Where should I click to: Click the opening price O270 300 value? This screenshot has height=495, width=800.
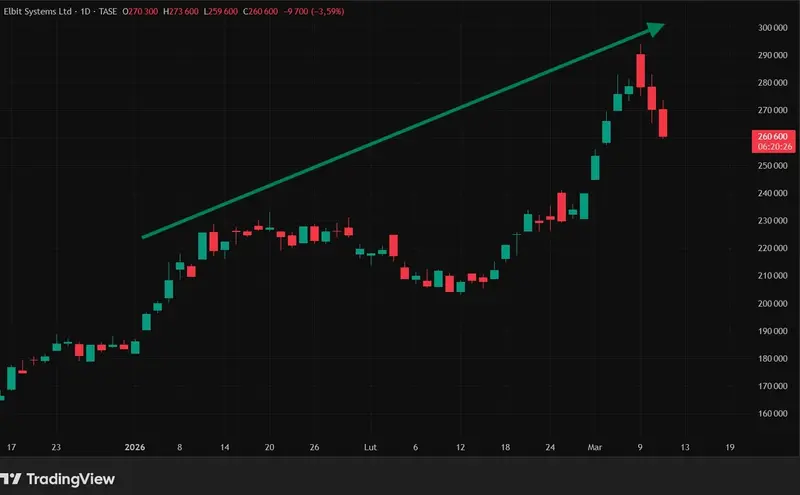click(x=140, y=11)
